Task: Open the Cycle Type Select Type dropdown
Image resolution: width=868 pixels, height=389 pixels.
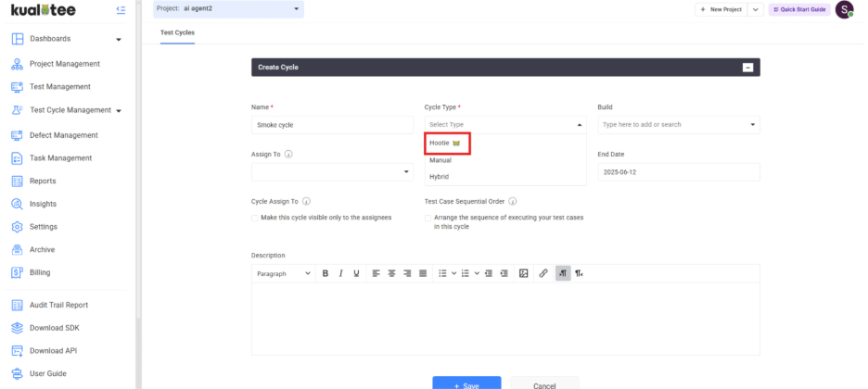Action: click(x=505, y=125)
